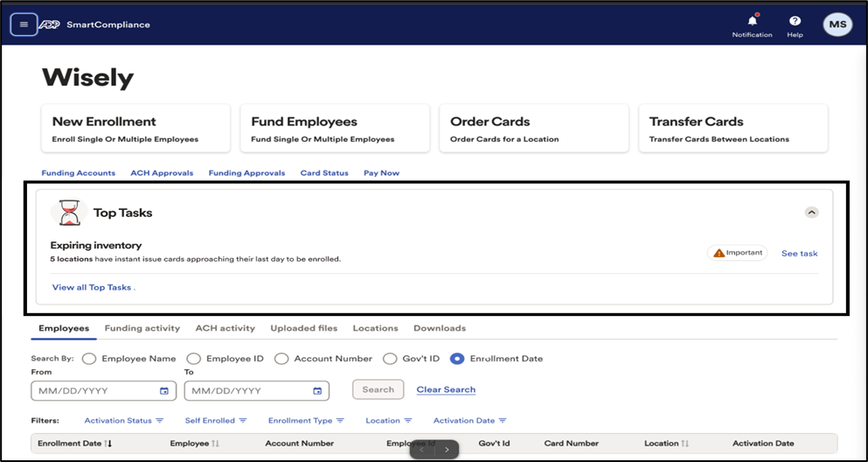Sort by Employee column arrows

click(215, 444)
